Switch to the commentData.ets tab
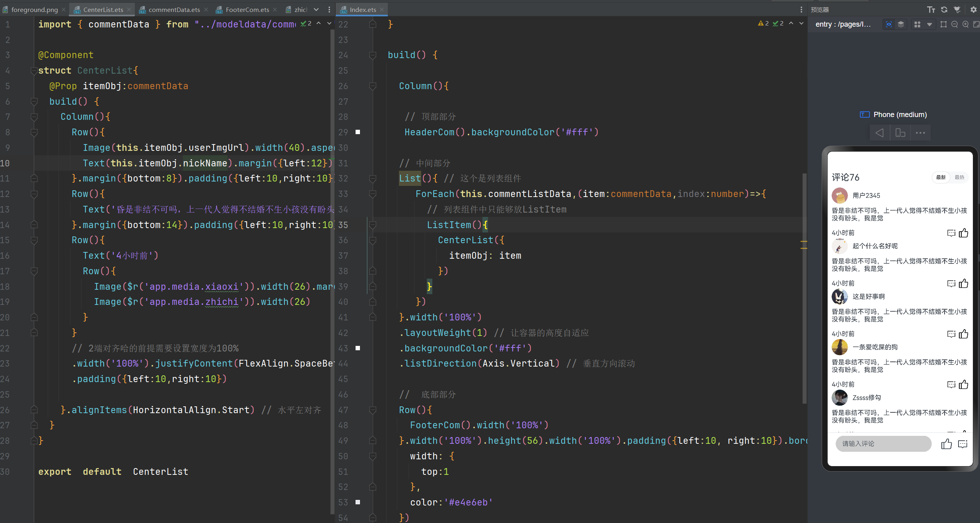980x523 pixels. [x=174, y=10]
